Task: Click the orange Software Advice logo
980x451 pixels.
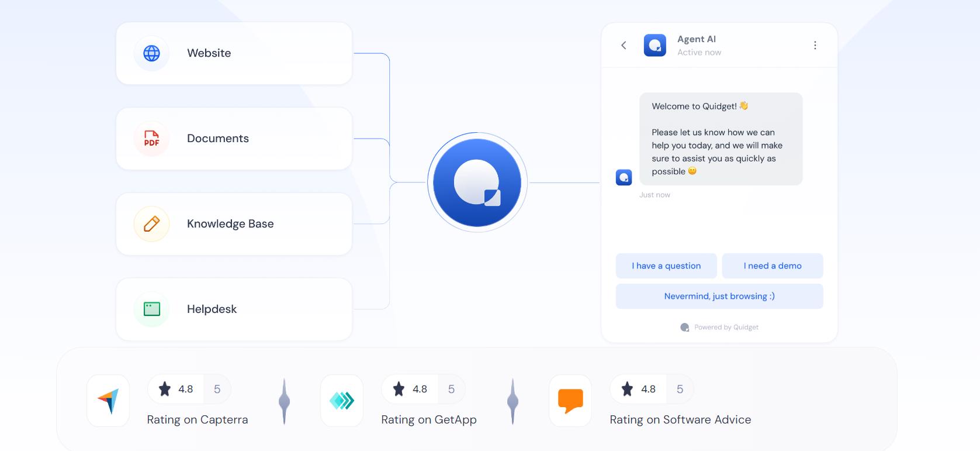Action: coord(570,401)
